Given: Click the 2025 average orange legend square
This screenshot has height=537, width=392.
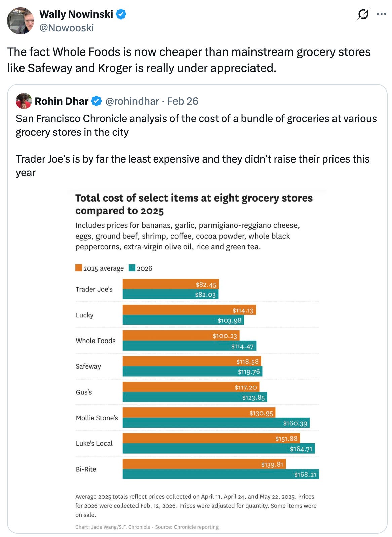Looking at the screenshot, I should (78, 268).
